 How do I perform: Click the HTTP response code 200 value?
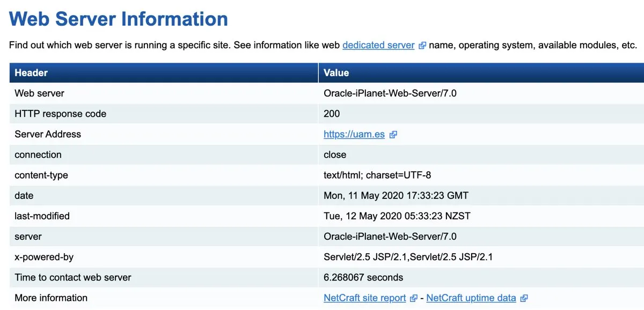coord(332,114)
